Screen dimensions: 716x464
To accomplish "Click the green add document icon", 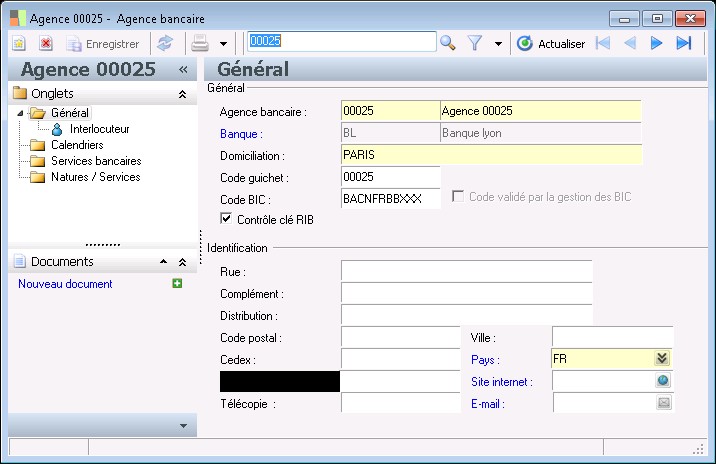I will click(x=177, y=284).
